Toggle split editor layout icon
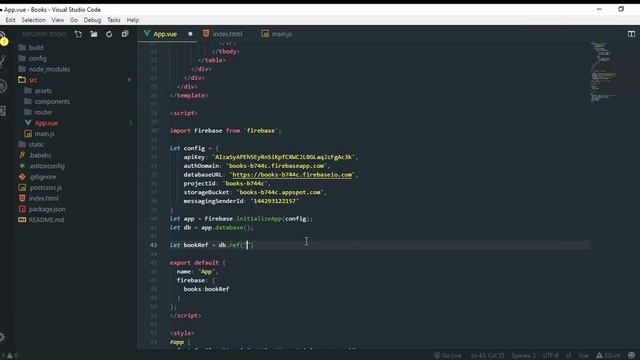 tap(631, 34)
